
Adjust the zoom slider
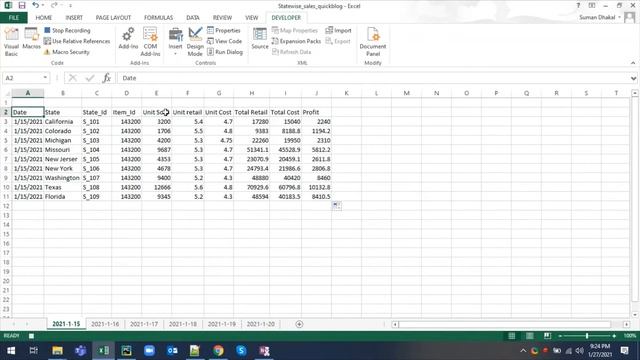pos(587,336)
